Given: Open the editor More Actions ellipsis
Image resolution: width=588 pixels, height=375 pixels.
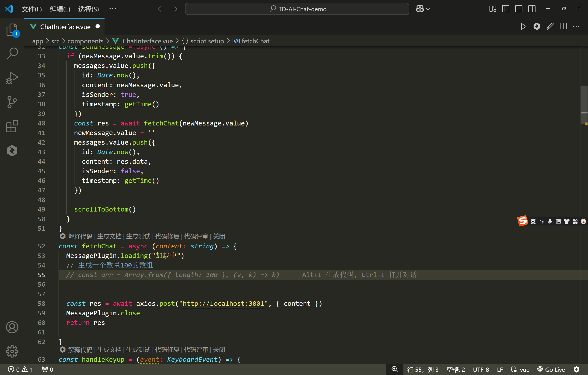Looking at the screenshot, I should coord(576,26).
